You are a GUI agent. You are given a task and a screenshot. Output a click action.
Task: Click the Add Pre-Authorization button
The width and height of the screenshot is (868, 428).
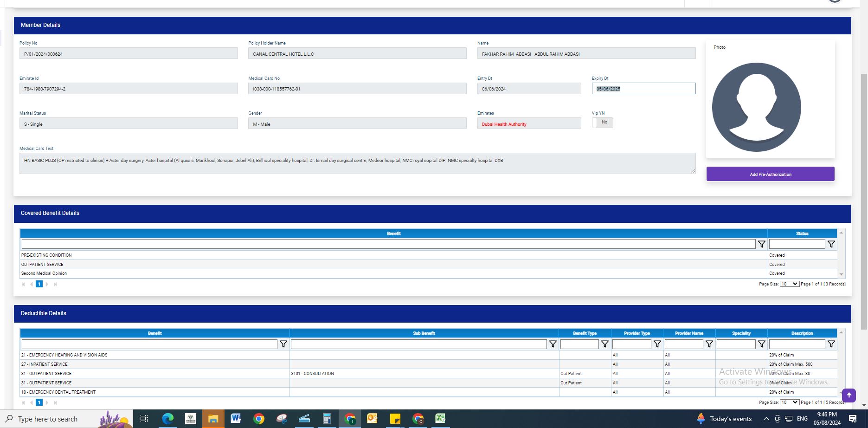pos(770,174)
